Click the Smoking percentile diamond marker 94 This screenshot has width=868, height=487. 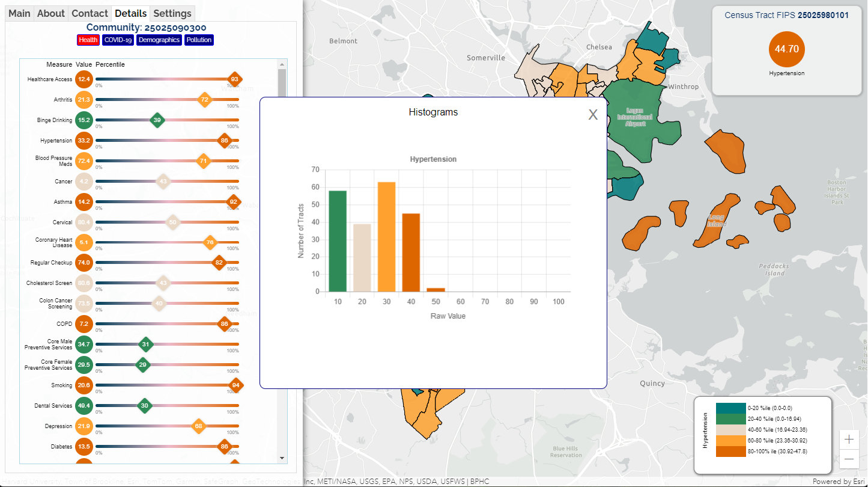[236, 385]
